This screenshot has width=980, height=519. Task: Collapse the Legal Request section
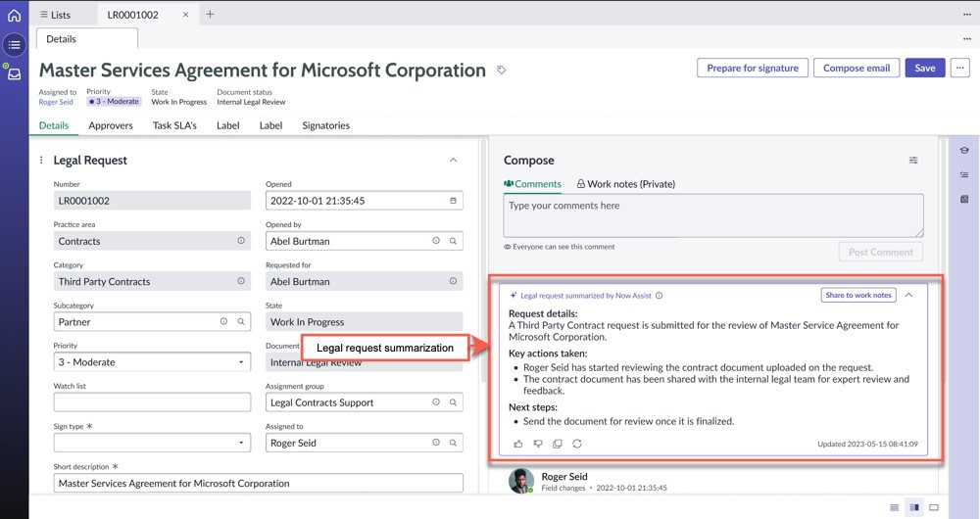click(453, 160)
